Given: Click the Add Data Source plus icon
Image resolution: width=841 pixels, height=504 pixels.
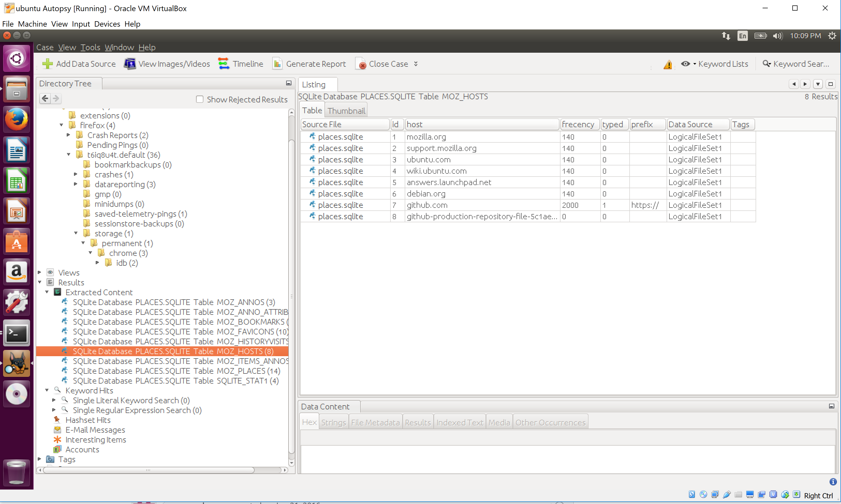Looking at the screenshot, I should [x=47, y=64].
